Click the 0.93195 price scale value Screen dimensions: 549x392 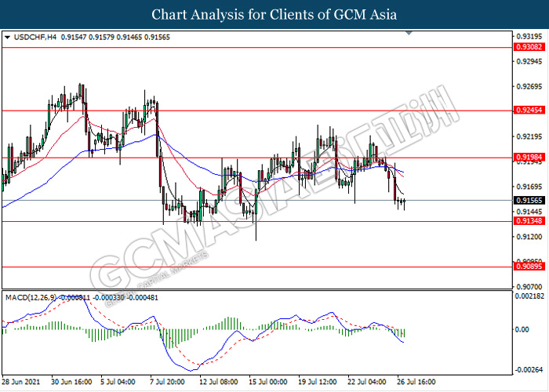coord(529,36)
